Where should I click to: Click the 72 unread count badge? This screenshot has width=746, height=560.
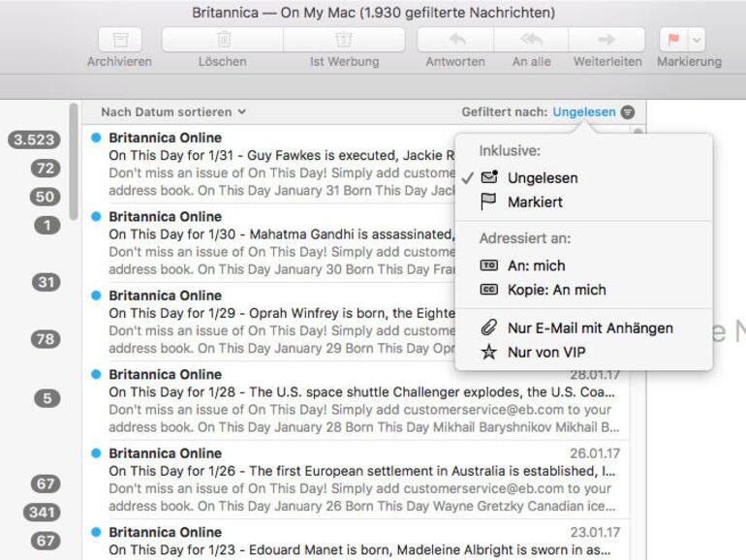point(46,169)
